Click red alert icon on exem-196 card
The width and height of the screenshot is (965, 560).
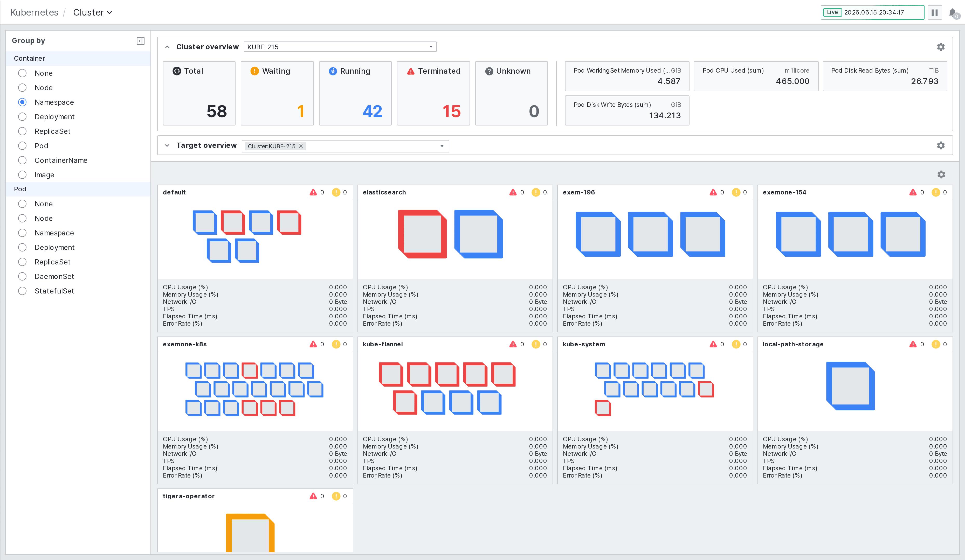[x=713, y=192]
